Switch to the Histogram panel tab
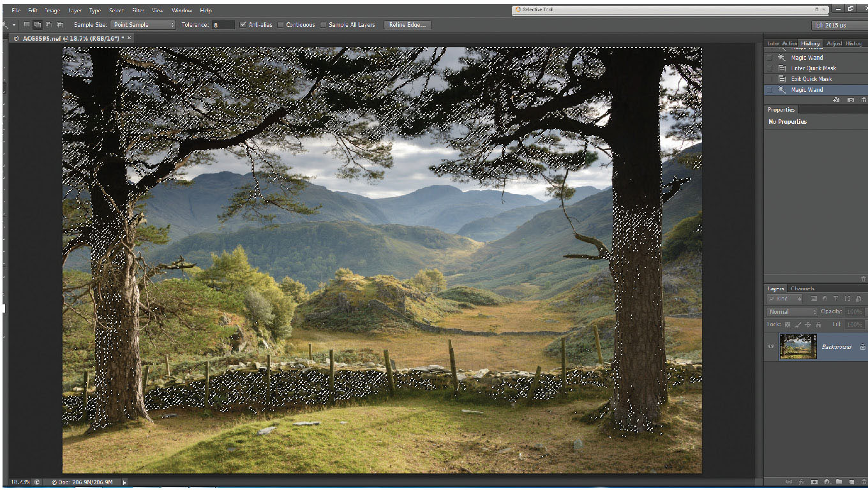 point(853,43)
